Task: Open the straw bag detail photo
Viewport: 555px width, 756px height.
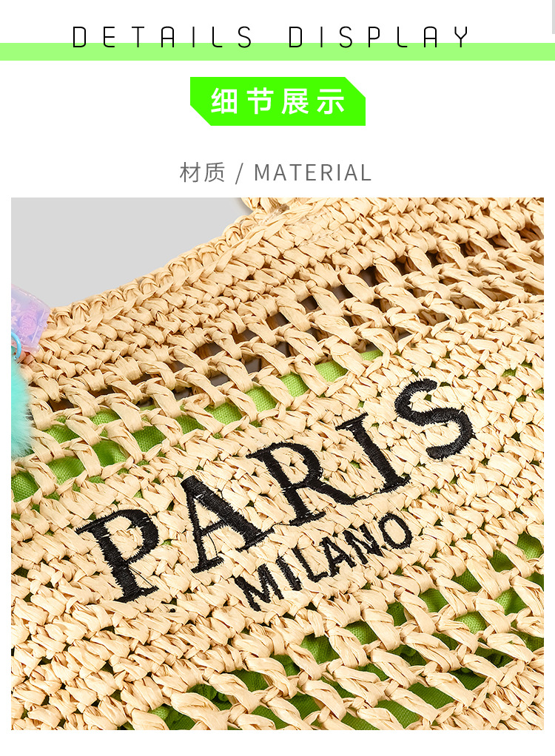Action: 277,463
